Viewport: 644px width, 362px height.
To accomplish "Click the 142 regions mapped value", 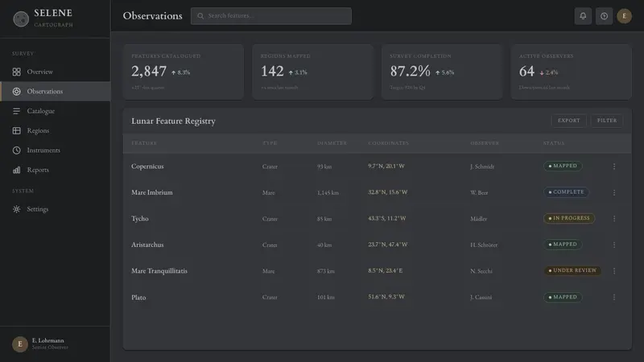I will click(x=272, y=72).
